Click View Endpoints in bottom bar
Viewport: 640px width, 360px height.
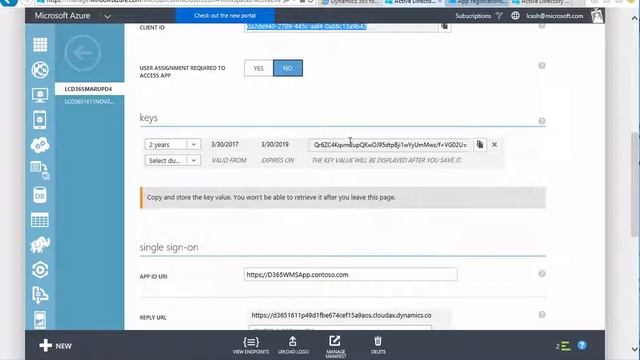point(251,345)
